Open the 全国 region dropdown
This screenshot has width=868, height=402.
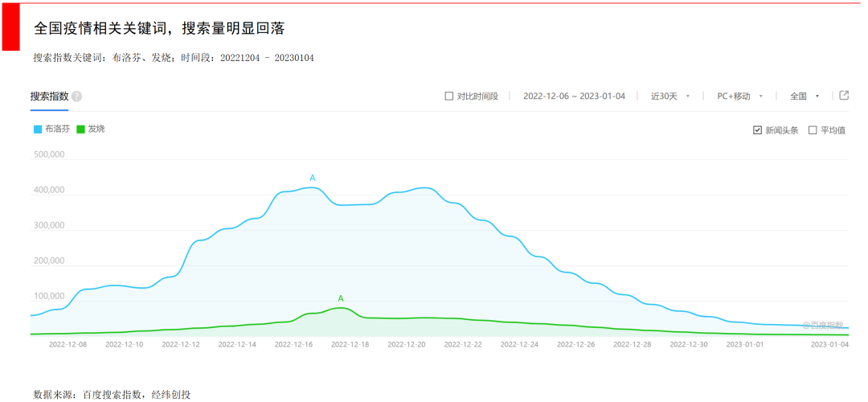tap(804, 96)
